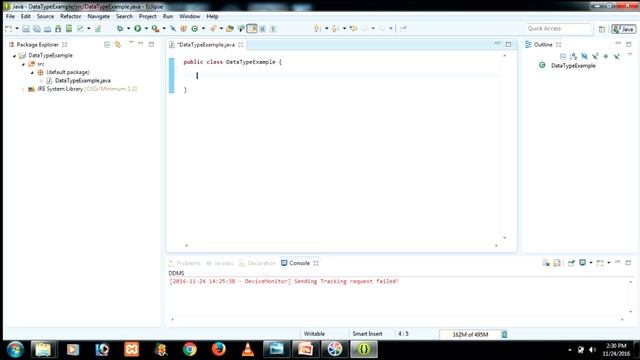Minimize the Outline view

pos(618,44)
